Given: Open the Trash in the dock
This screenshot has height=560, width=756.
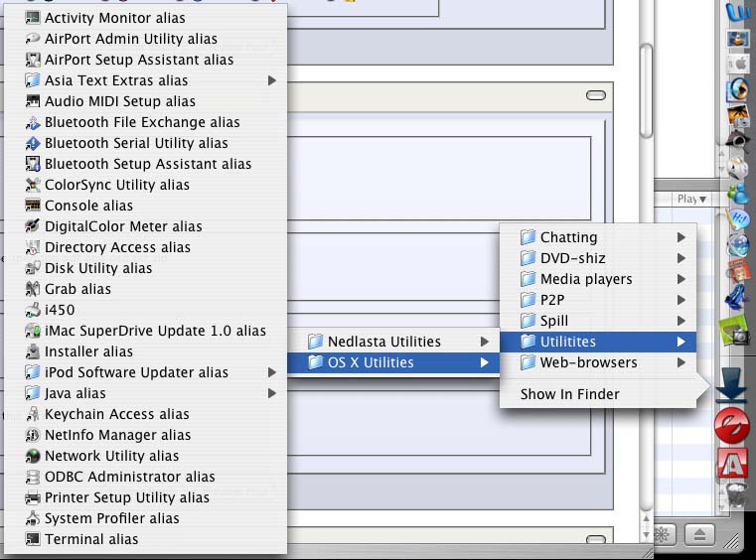Looking at the screenshot, I should click(737, 494).
